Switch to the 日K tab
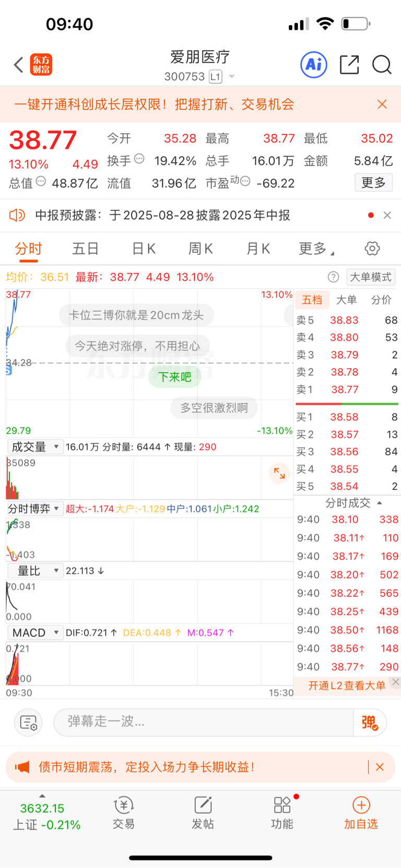 pos(144,249)
